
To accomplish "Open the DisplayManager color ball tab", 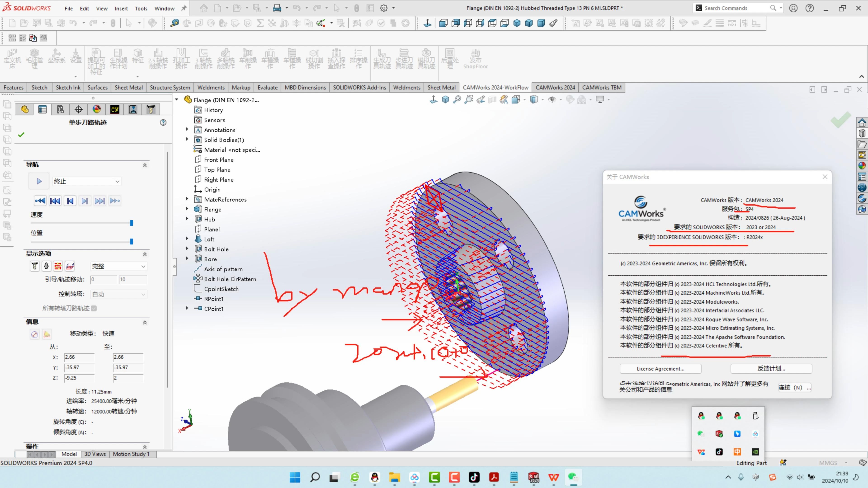I will point(97,109).
